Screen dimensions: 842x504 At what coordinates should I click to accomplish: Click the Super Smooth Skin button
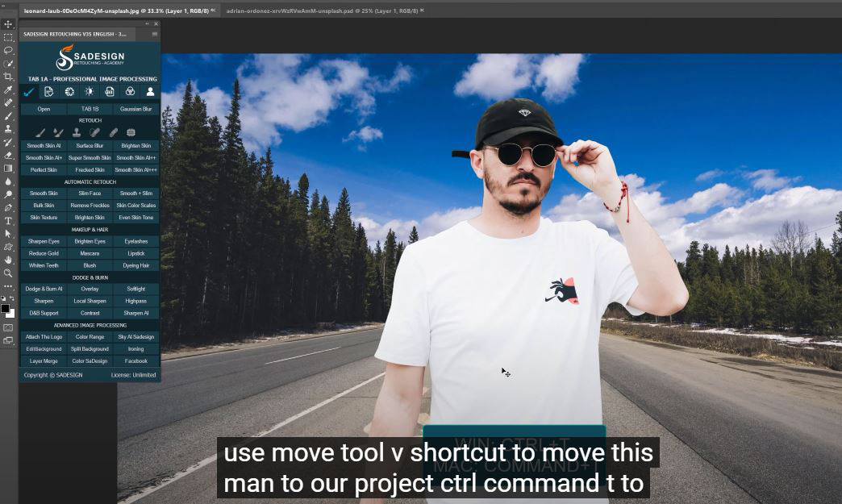[x=90, y=158]
